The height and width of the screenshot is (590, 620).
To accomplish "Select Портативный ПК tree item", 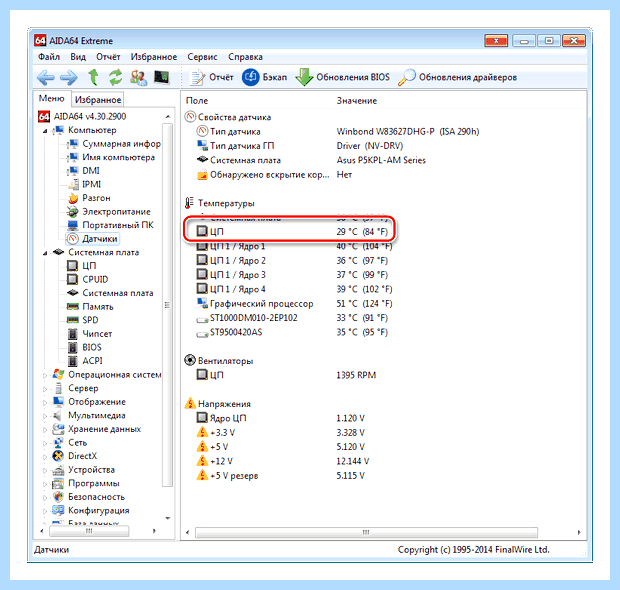I will click(110, 225).
